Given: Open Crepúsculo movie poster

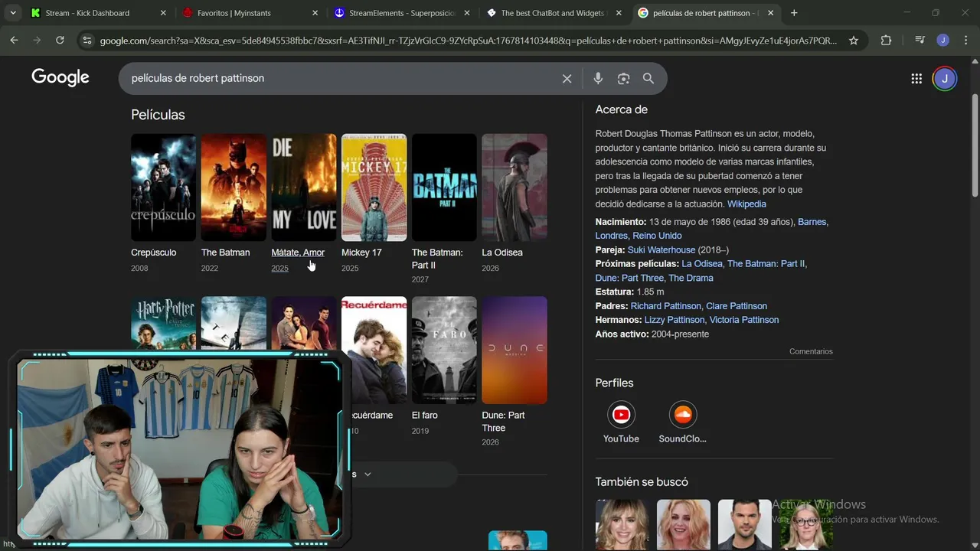Looking at the screenshot, I should click(x=163, y=187).
